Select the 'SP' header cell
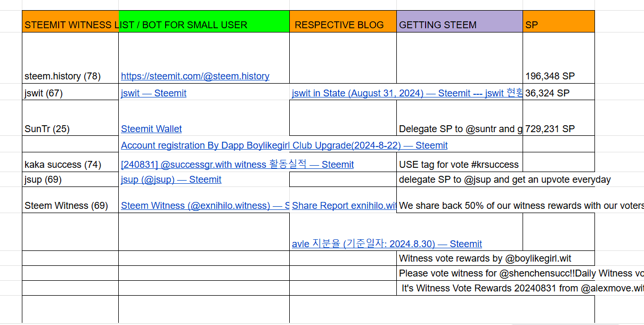The height and width of the screenshot is (325, 644). pos(559,21)
